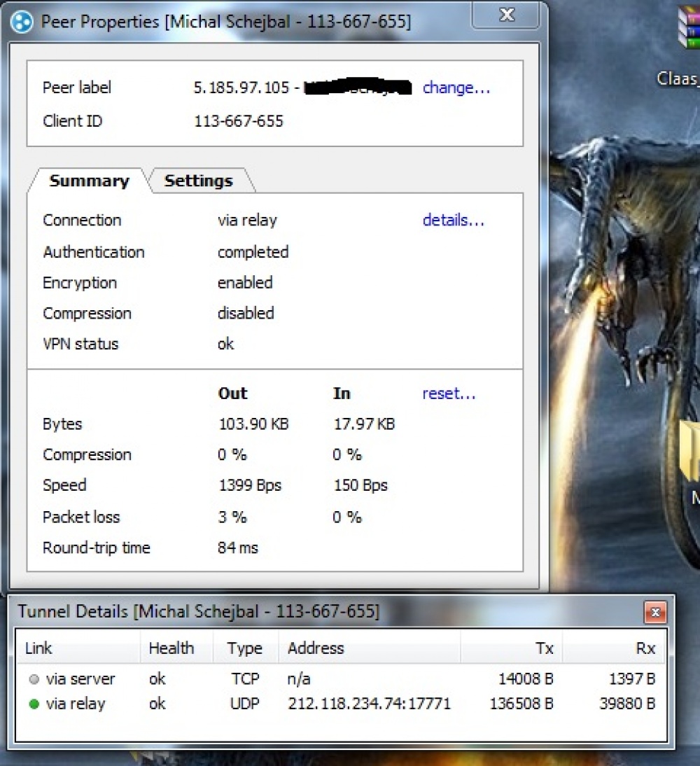
Task: Click the 39880 B Rx value
Action: coord(627,704)
